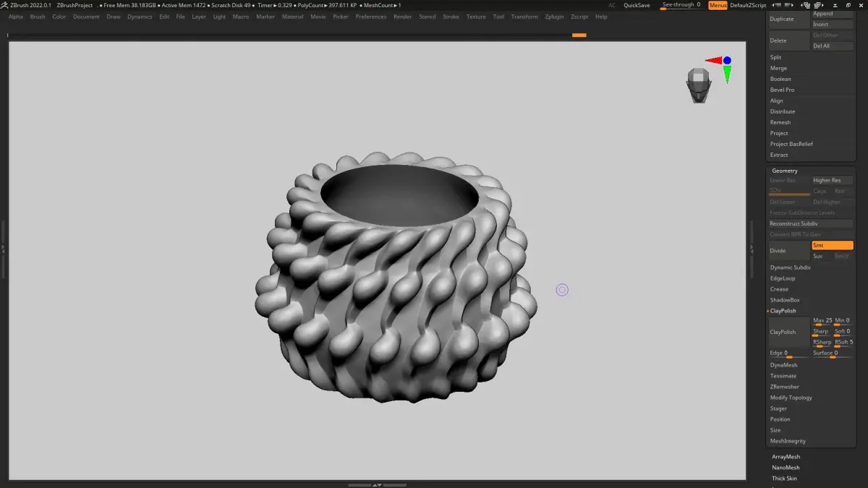This screenshot has width=868, height=488.
Task: Expand the MeshIntegrity section
Action: click(788, 441)
